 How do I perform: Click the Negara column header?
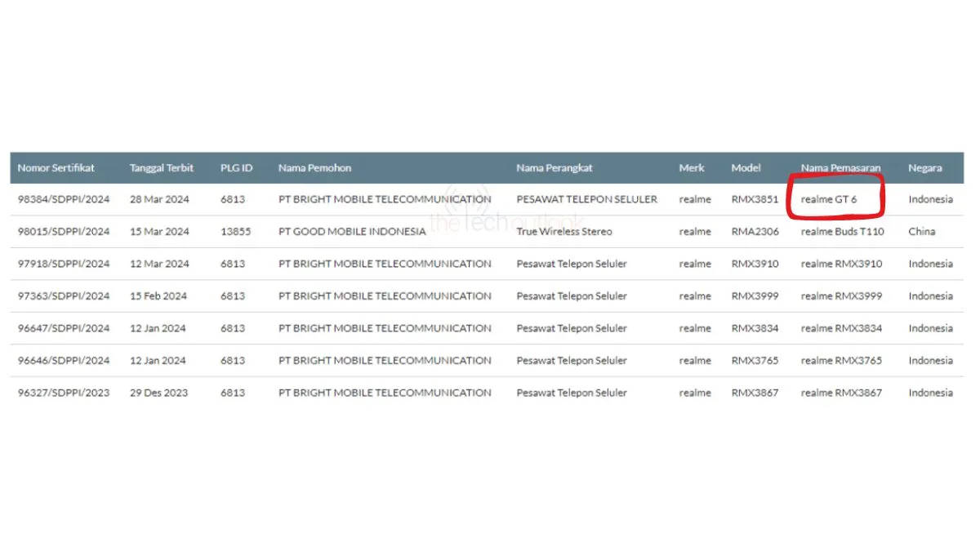pyautogui.click(x=924, y=167)
